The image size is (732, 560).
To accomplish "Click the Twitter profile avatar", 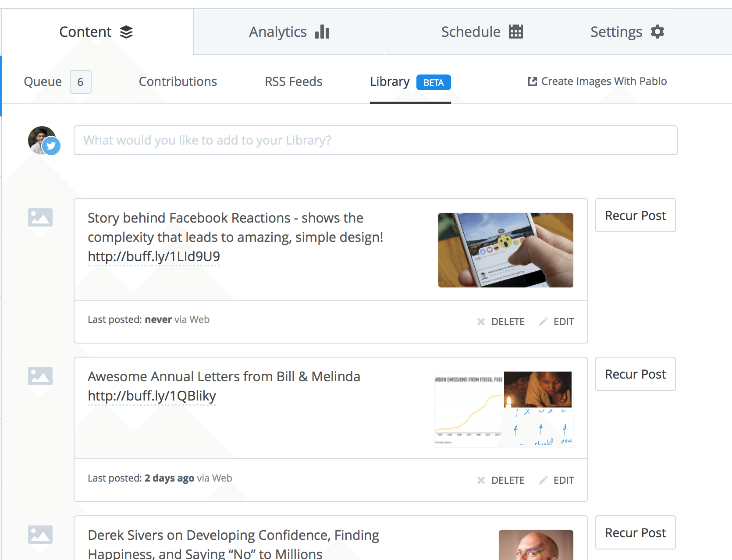I will (43, 141).
